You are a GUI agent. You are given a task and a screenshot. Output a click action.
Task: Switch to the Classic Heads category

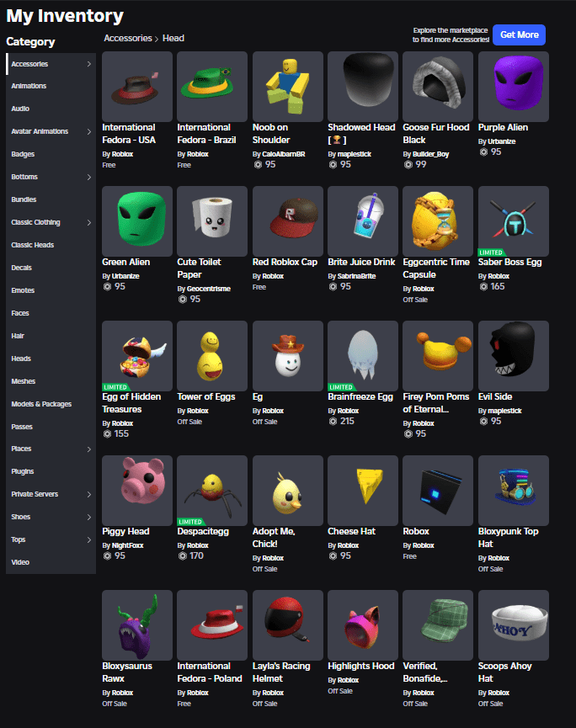tap(51, 245)
